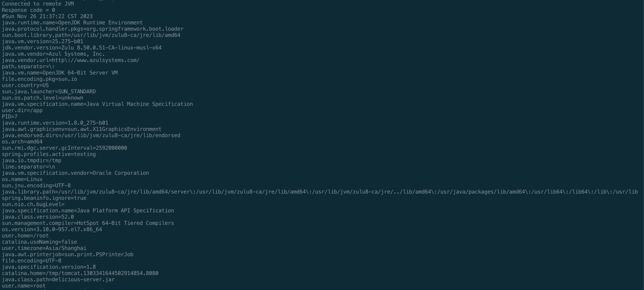Click the spring.beaninfo.ignore=true line
Screen dimensions: 644x290
pos(44,198)
